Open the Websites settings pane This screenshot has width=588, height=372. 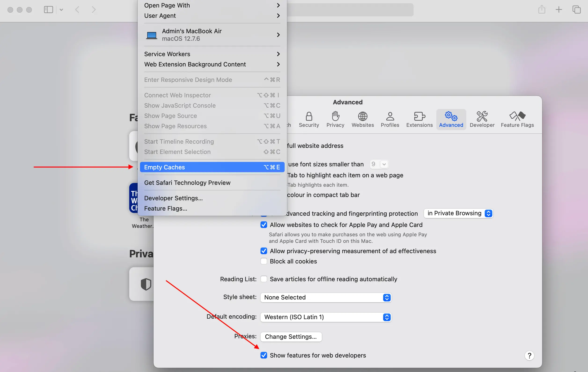click(362, 120)
